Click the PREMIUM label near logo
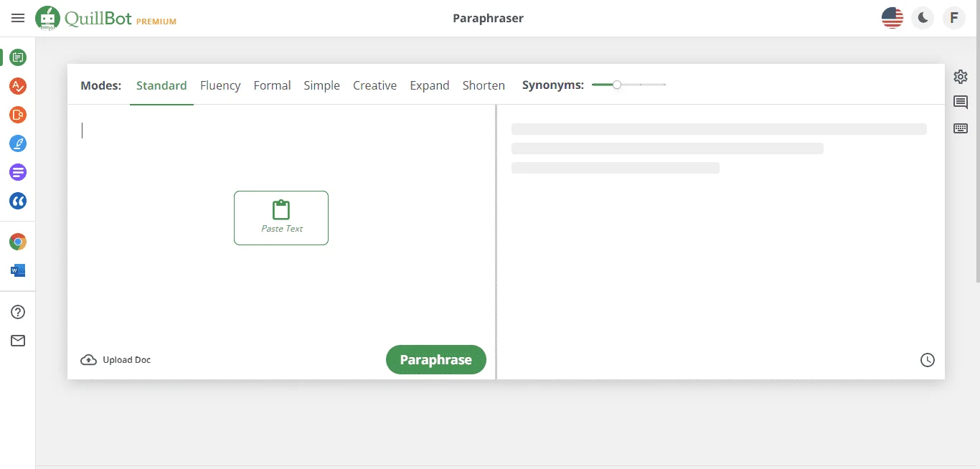Viewport: 980px width, 469px height. coord(156,22)
